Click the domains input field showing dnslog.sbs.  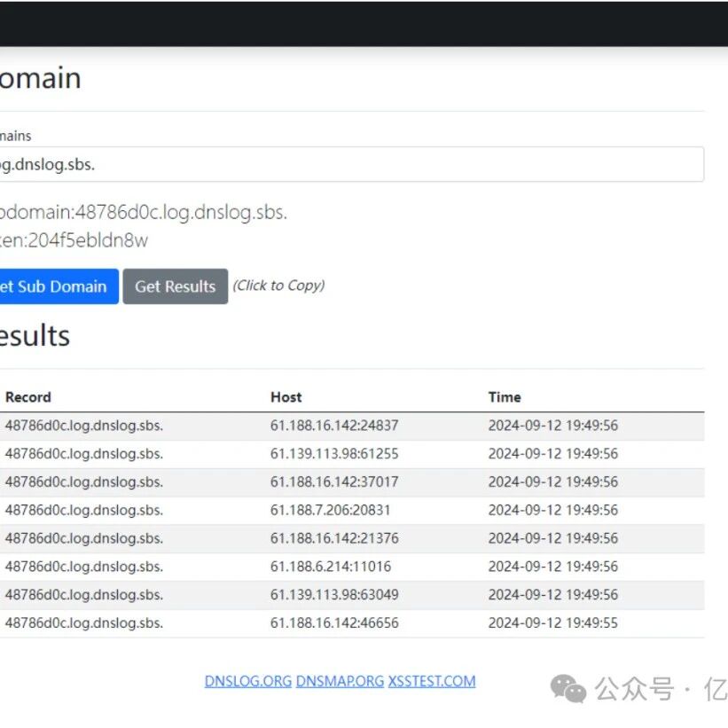click(x=351, y=164)
